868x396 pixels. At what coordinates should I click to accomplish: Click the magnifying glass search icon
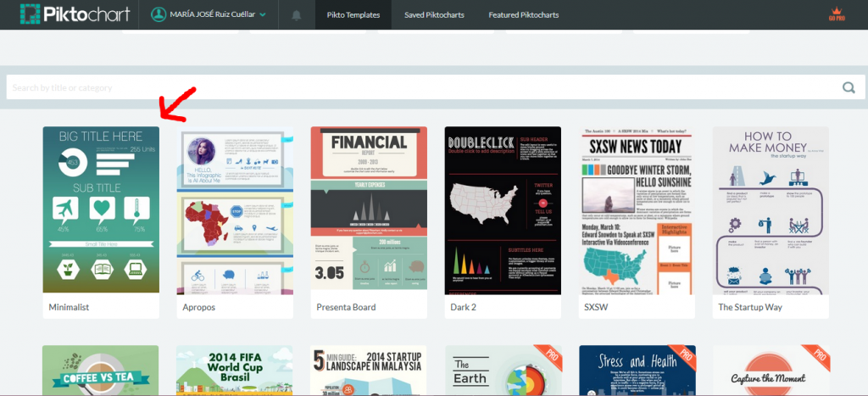pyautogui.click(x=848, y=87)
